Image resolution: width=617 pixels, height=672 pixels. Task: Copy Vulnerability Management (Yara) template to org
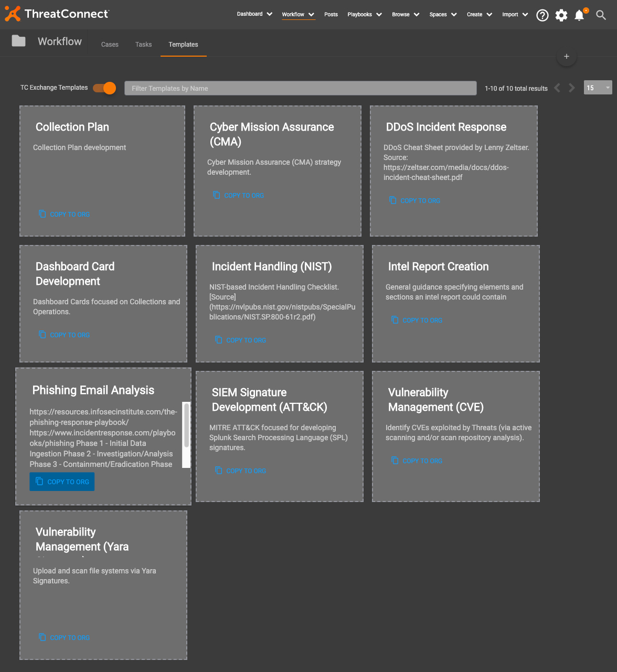65,637
